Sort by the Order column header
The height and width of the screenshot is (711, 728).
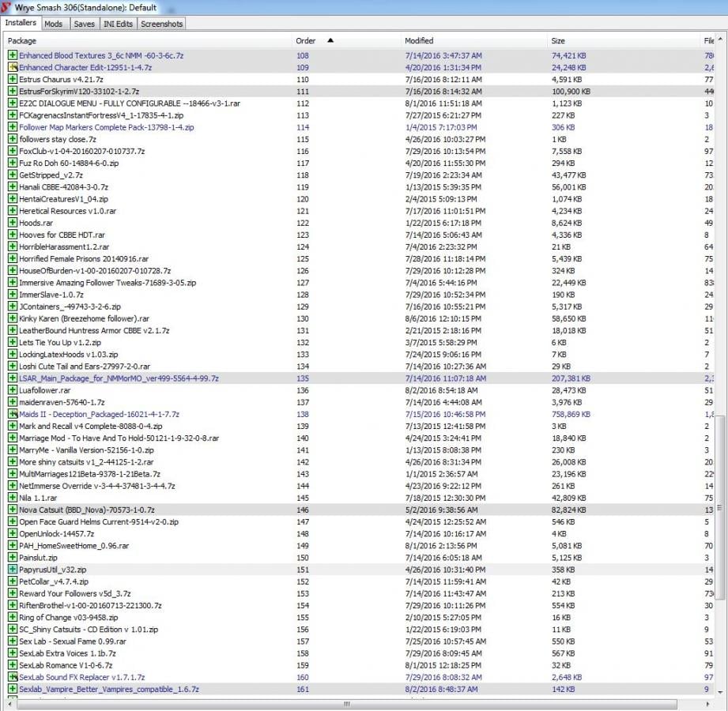[347, 41]
